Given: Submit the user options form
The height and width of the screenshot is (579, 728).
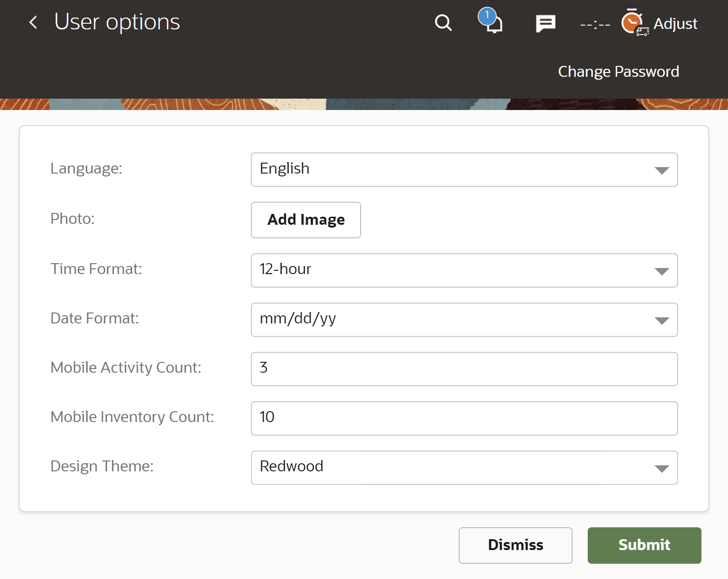Looking at the screenshot, I should point(644,545).
